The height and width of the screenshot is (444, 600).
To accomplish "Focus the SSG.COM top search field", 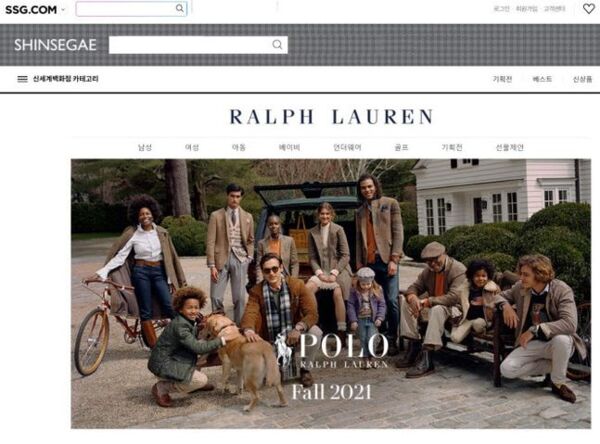I will point(131,9).
